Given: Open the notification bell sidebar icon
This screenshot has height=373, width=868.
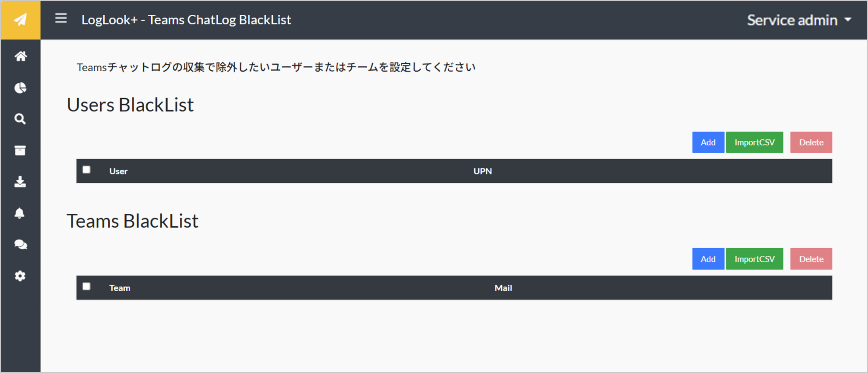Looking at the screenshot, I should point(20,213).
